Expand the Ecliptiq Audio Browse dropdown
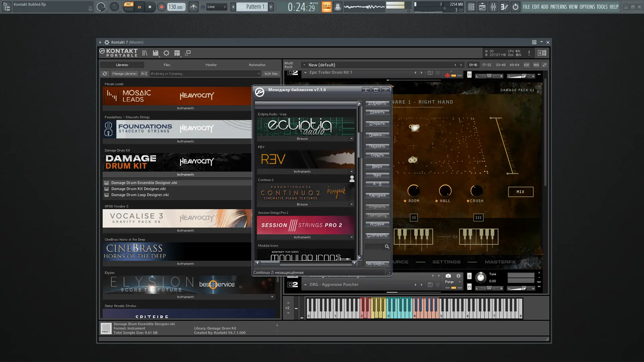 pyautogui.click(x=352, y=139)
